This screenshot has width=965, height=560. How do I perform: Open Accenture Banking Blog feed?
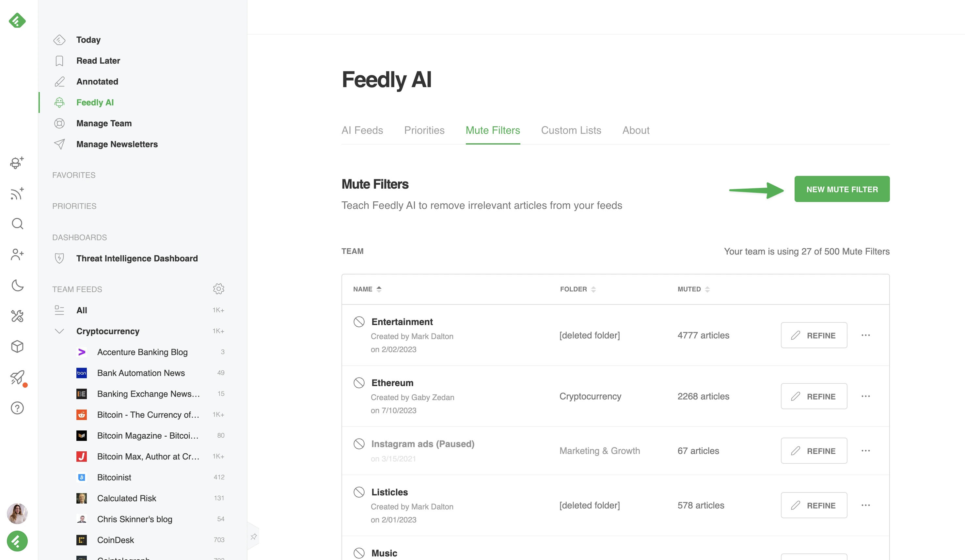pyautogui.click(x=142, y=352)
